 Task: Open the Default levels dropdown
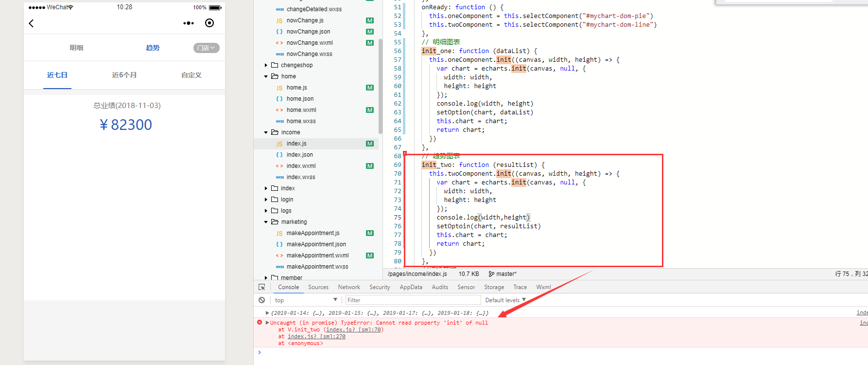coord(505,300)
